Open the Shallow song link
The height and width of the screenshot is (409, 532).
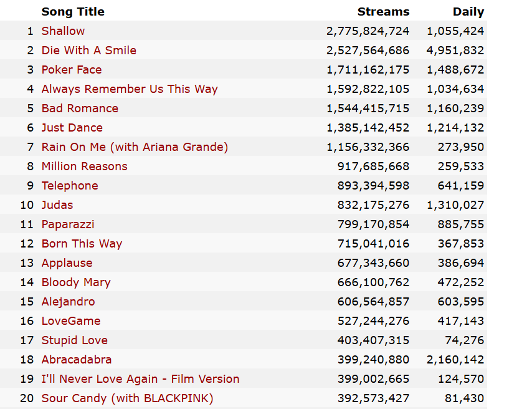point(63,31)
